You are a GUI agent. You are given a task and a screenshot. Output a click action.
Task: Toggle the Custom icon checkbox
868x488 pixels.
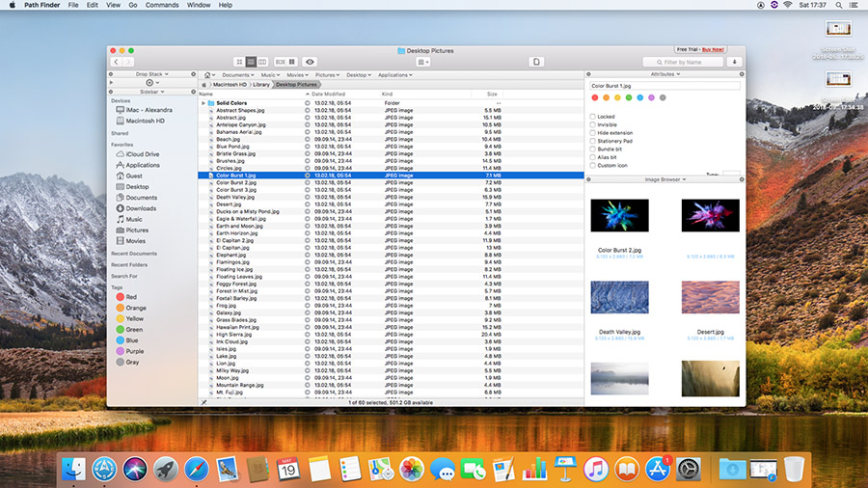click(593, 166)
